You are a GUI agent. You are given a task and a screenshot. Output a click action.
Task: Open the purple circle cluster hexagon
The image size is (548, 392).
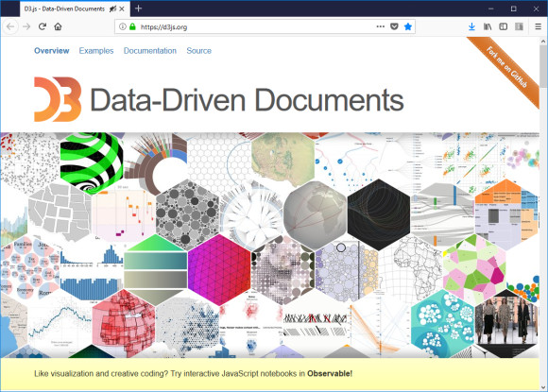point(347,270)
